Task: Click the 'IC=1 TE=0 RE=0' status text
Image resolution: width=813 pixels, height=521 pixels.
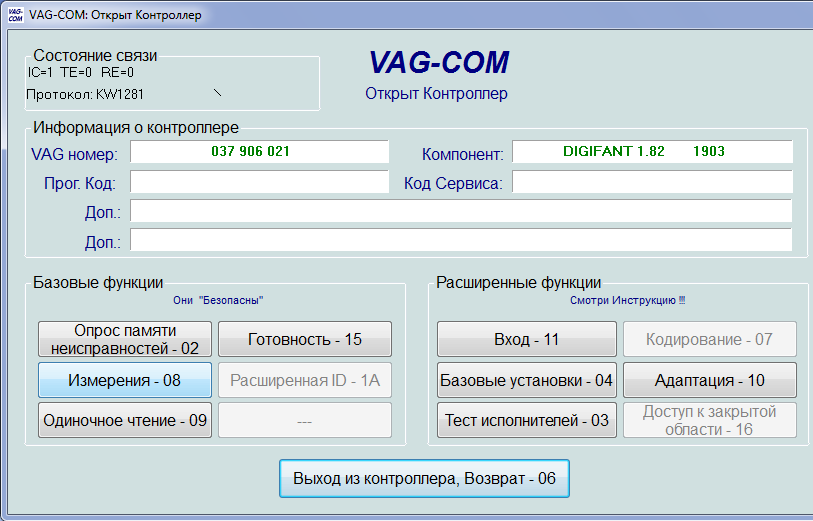Action: (80, 72)
